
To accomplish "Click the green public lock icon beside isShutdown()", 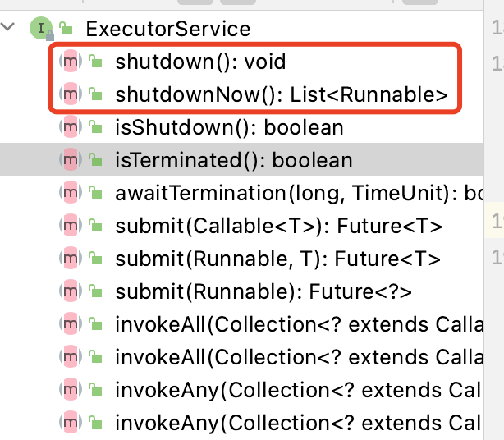I will [x=95, y=127].
